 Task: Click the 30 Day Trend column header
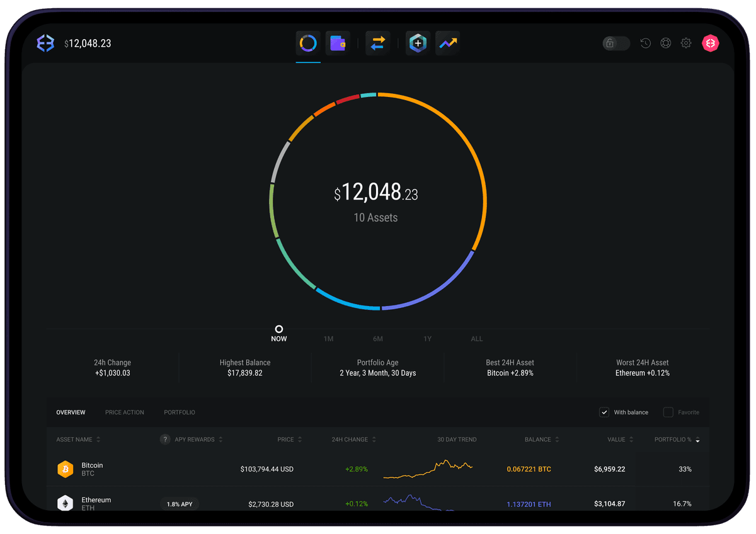(457, 440)
